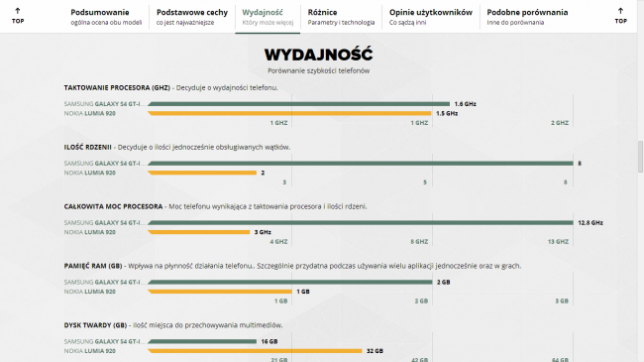Click Samsung 2 GB RAM bar

coord(290,283)
